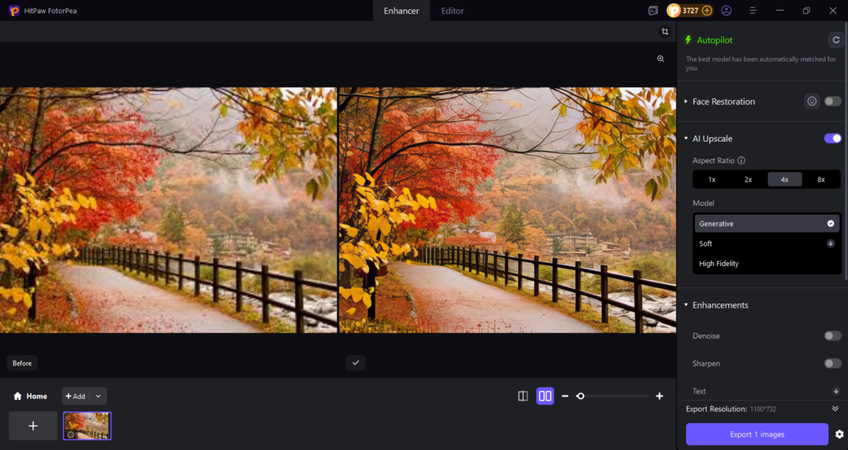Turn off the AI Upscale toggle
Image resolution: width=848 pixels, height=450 pixels.
click(x=833, y=138)
